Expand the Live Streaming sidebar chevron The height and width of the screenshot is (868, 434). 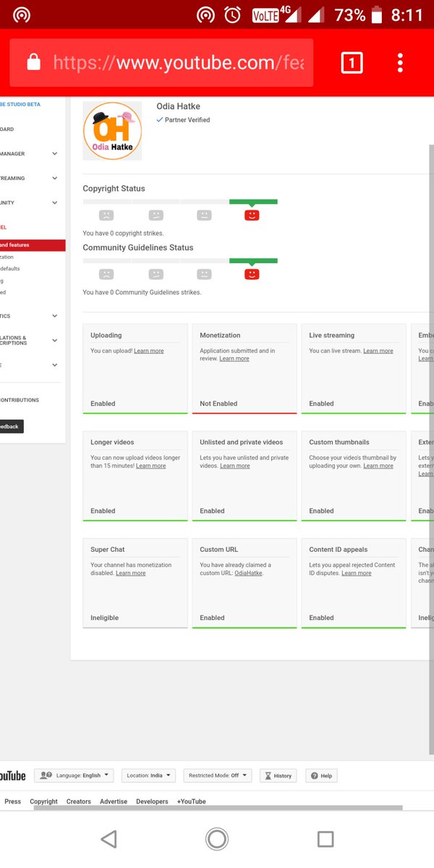[55, 178]
